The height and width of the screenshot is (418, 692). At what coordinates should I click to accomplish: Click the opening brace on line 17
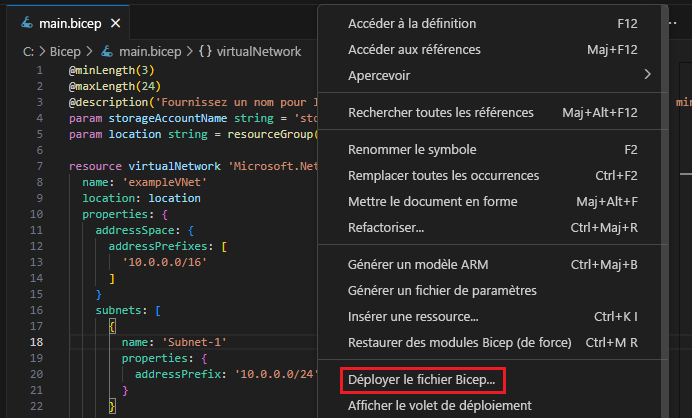pyautogui.click(x=112, y=327)
